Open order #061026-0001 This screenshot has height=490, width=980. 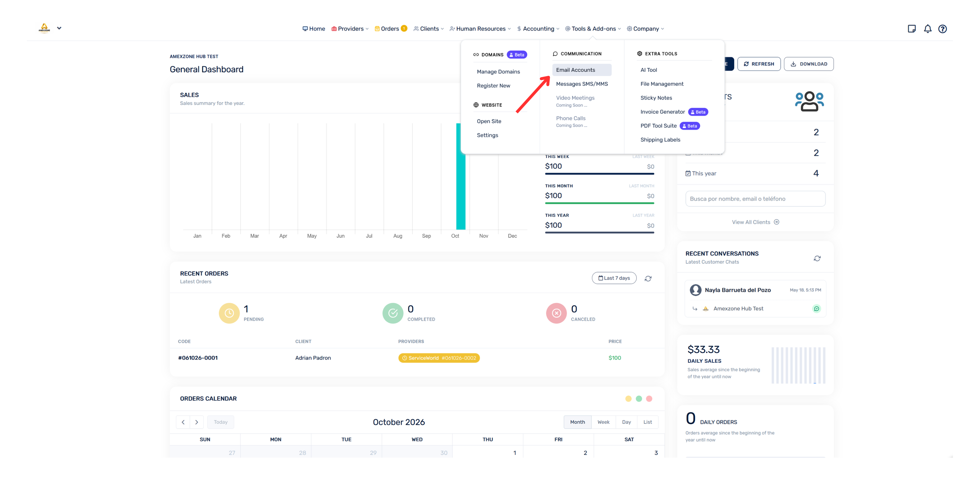[x=198, y=358]
